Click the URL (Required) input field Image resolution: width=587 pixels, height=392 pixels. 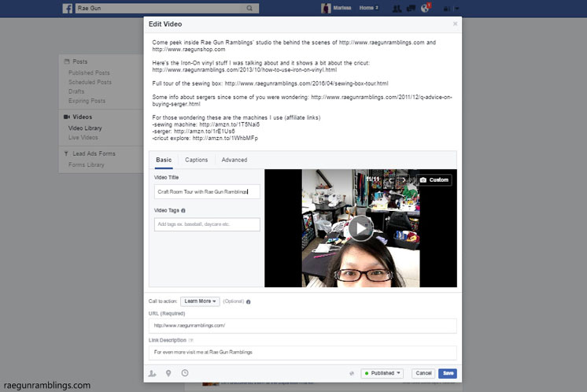click(x=302, y=326)
